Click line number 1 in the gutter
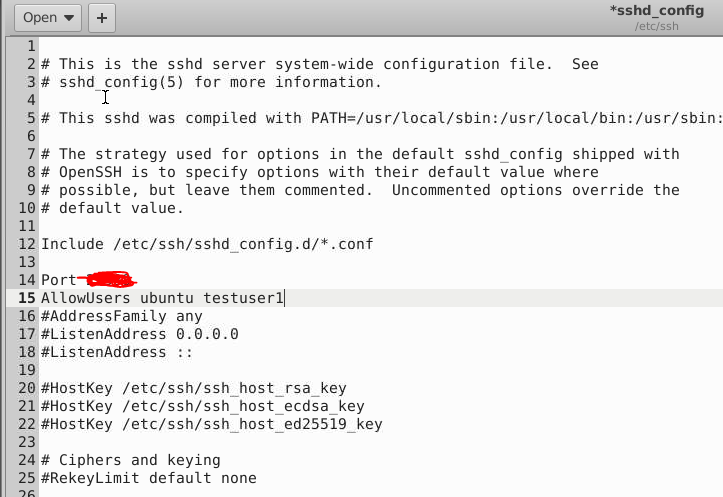The height and width of the screenshot is (497, 723). coord(30,46)
